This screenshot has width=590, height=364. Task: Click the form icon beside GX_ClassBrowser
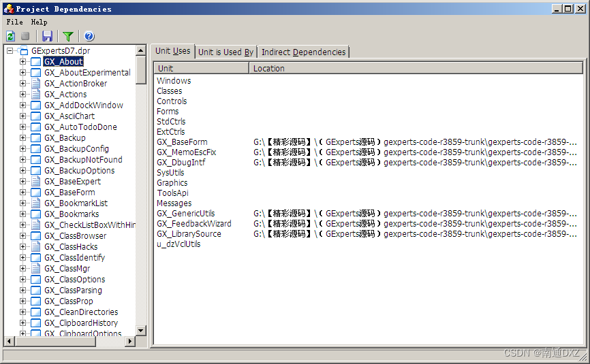click(35, 236)
